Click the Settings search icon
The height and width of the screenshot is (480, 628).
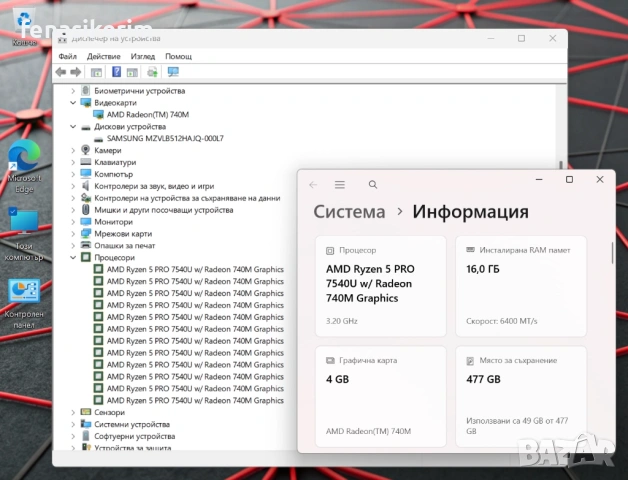point(373,185)
